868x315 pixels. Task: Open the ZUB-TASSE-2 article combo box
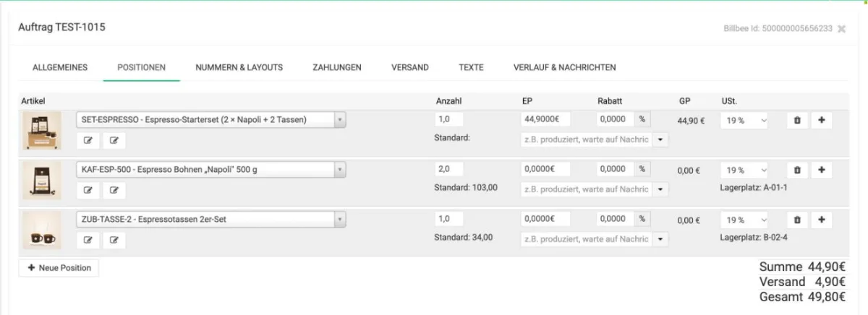pos(211,219)
